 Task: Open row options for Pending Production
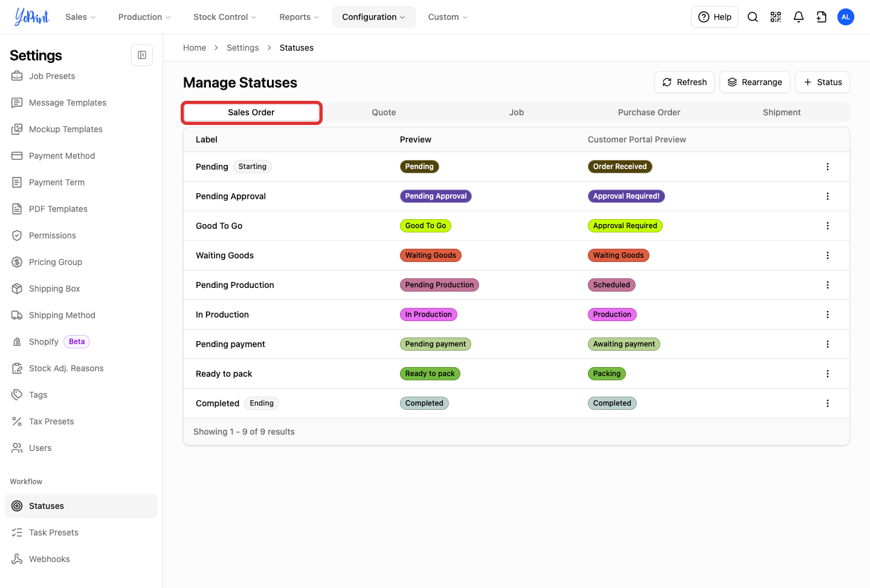click(x=828, y=285)
